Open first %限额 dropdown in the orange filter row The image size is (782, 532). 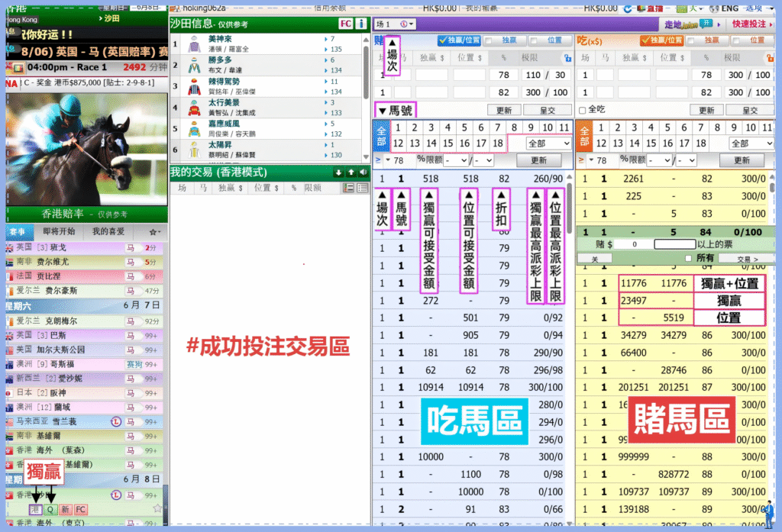[659, 160]
